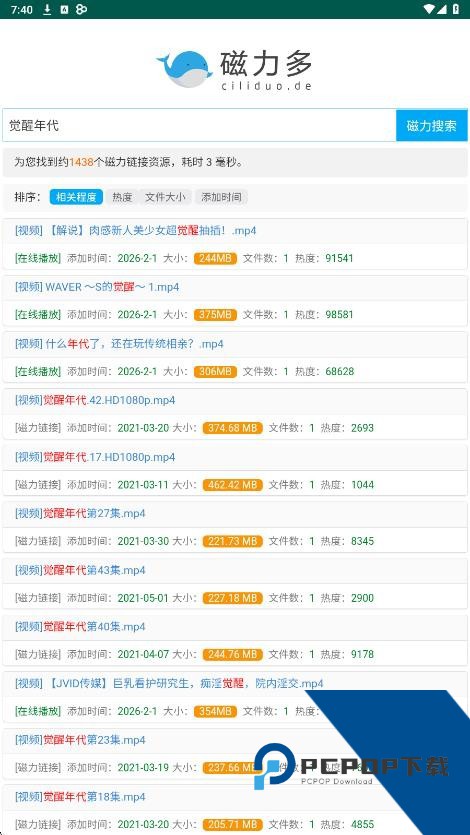Image resolution: width=470 pixels, height=835 pixels.
Task: Open result 觉醒年代第18集.mp4
Action: click(80, 797)
